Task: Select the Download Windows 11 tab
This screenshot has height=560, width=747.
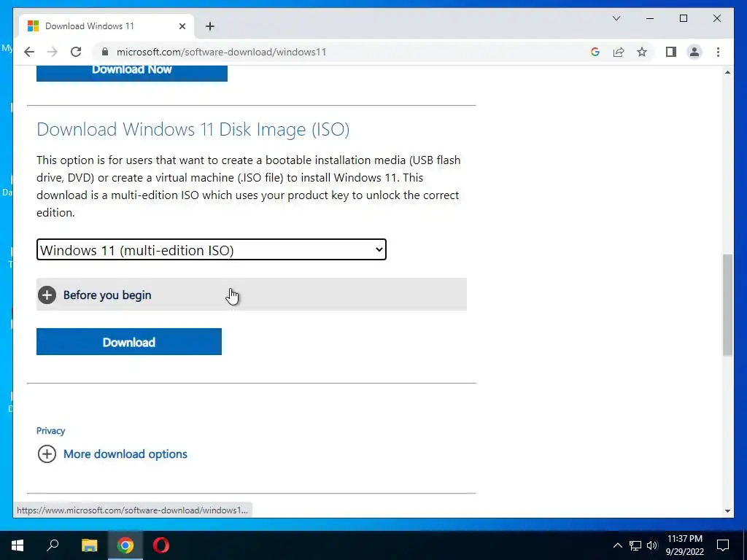Action: tap(106, 26)
